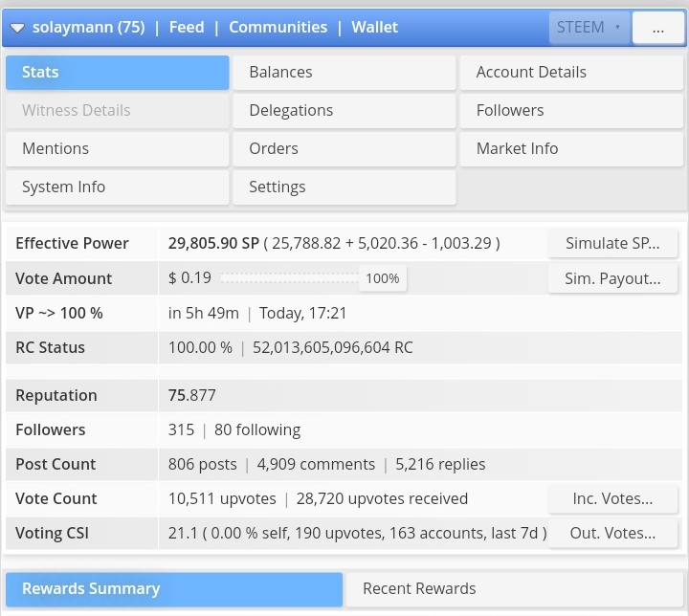Click the 100.00 % RC status value
This screenshot has height=616, width=689.
click(200, 347)
